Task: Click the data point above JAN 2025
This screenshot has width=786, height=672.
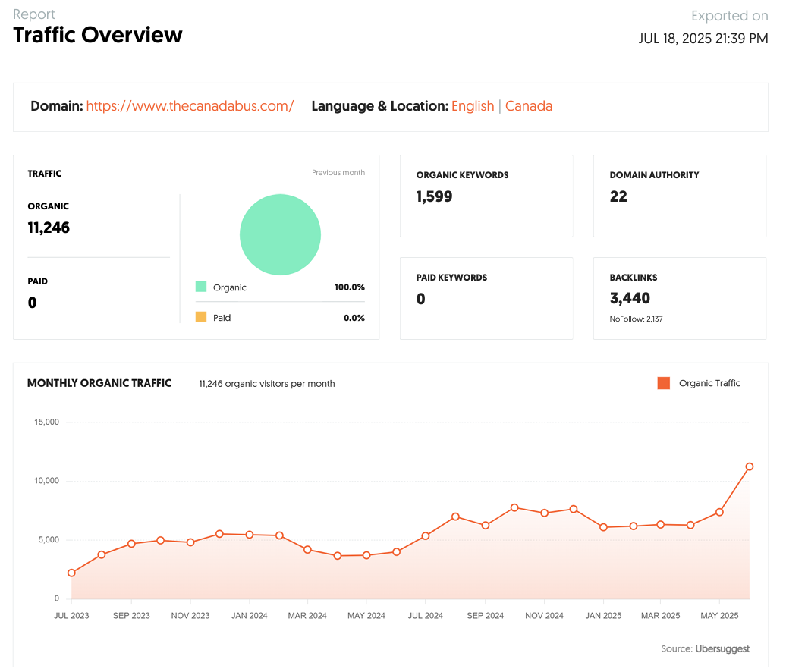Action: (603, 527)
